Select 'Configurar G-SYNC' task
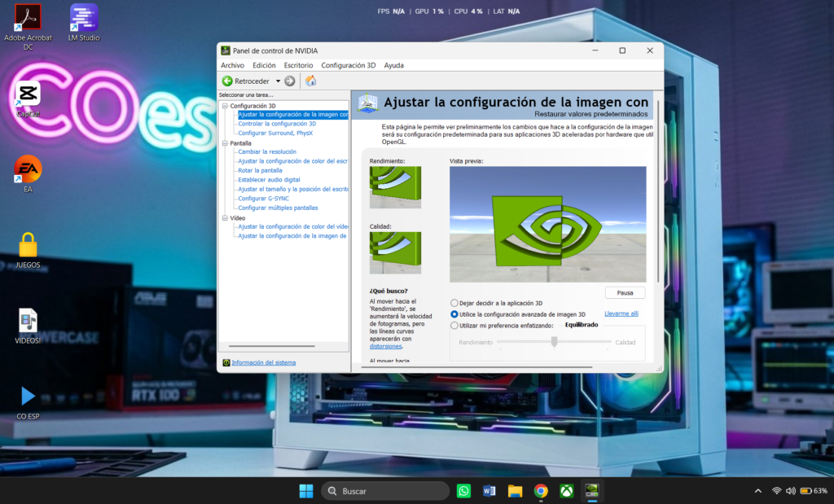Image resolution: width=834 pixels, height=504 pixels. point(263,199)
